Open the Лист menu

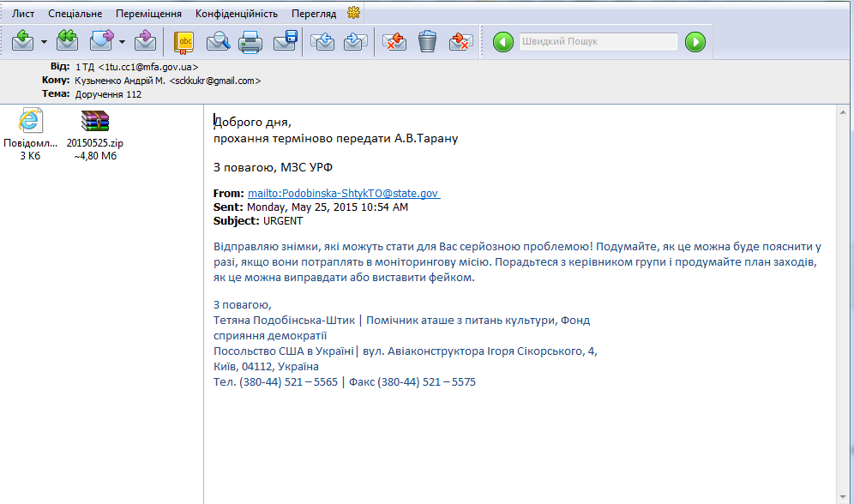(x=23, y=14)
